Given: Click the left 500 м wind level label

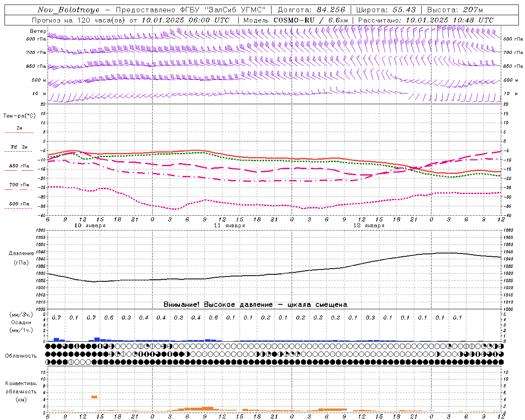Looking at the screenshot, I should pos(39,80).
